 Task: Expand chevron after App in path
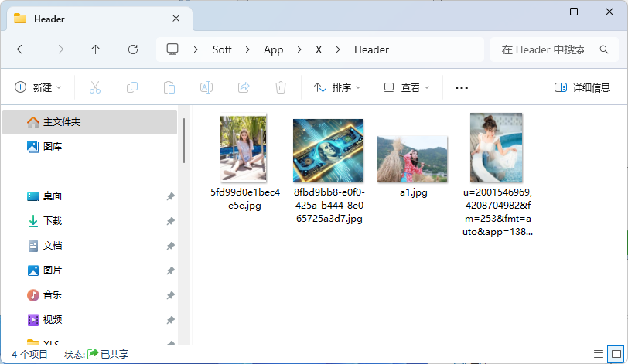299,49
